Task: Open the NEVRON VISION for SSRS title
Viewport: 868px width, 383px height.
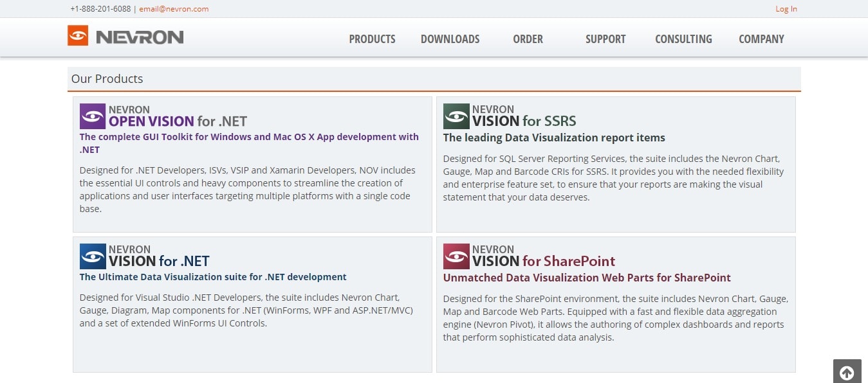Action: click(x=524, y=116)
